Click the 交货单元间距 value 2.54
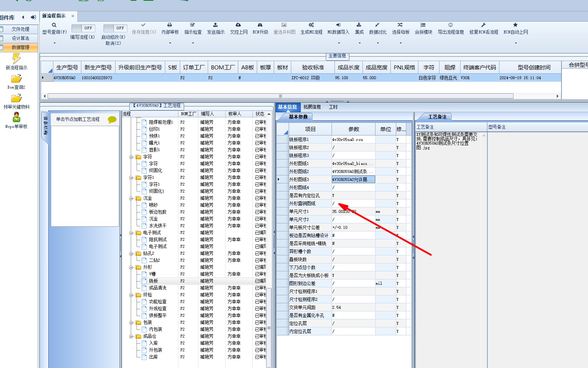The height and width of the screenshot is (368, 588). point(353,307)
